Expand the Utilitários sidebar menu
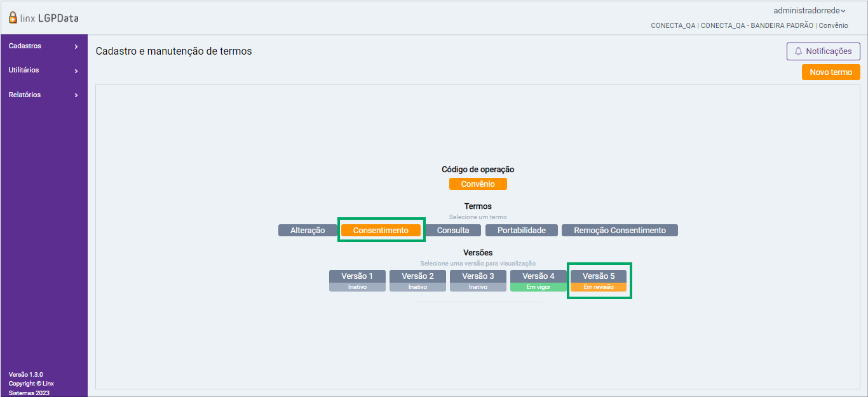 tap(44, 71)
